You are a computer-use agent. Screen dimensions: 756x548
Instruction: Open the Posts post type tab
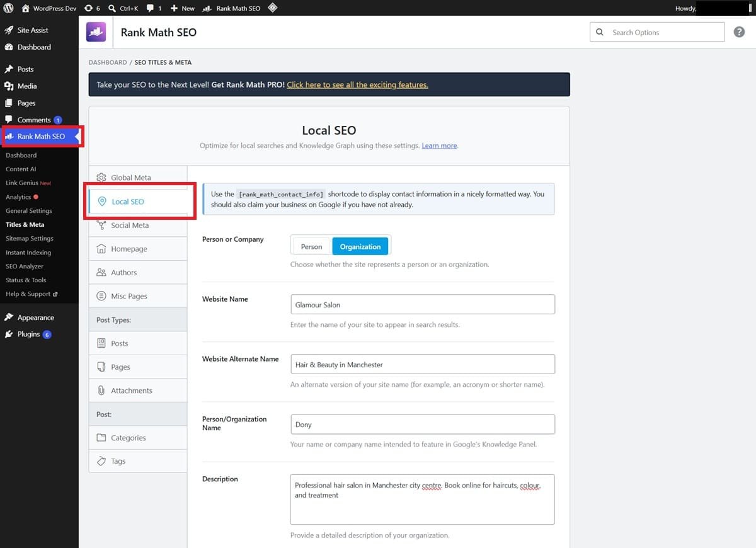click(x=138, y=343)
